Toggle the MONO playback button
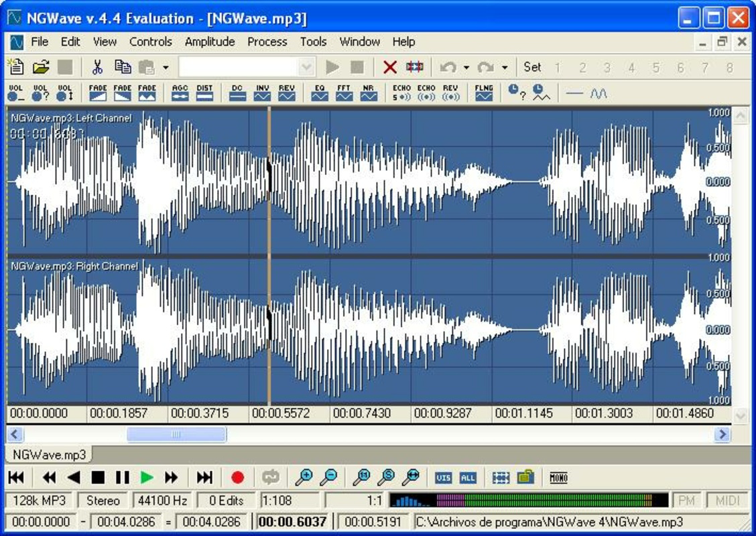The height and width of the screenshot is (536, 756). (x=558, y=478)
